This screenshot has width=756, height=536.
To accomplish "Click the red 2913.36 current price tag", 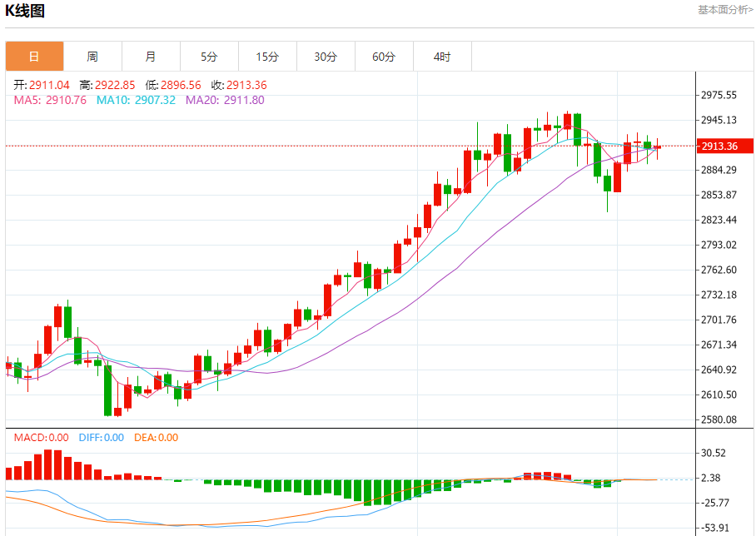I will 719,146.
